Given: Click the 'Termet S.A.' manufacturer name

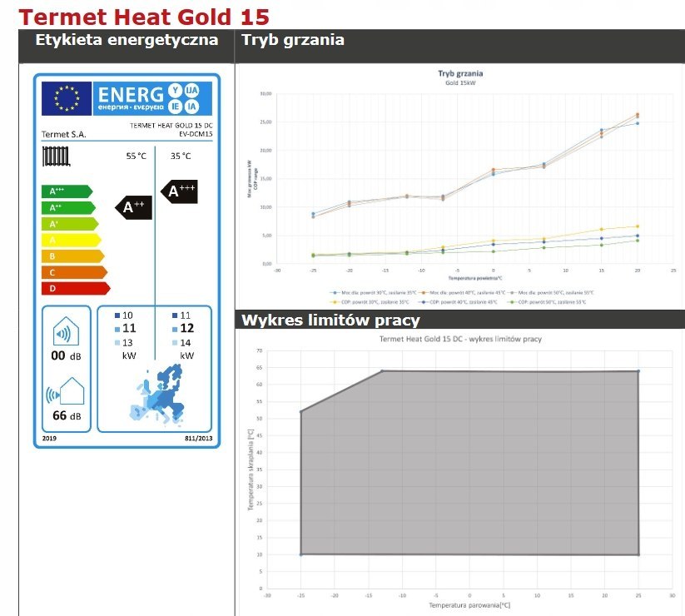Looking at the screenshot, I should tap(64, 135).
